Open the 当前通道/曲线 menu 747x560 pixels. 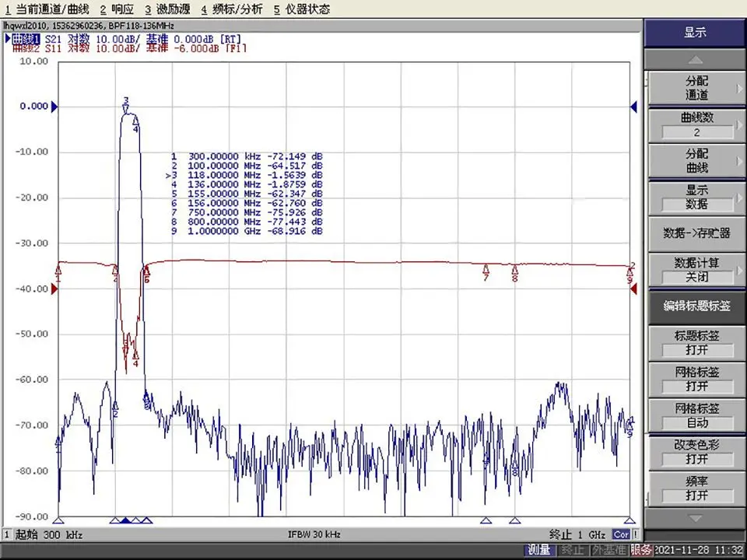47,9
